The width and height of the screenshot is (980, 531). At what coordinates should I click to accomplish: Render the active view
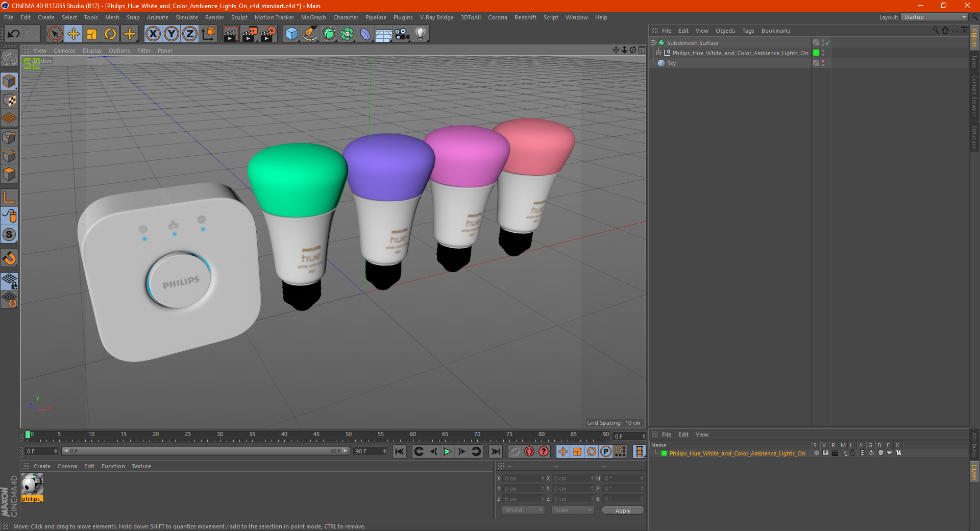tap(231, 34)
